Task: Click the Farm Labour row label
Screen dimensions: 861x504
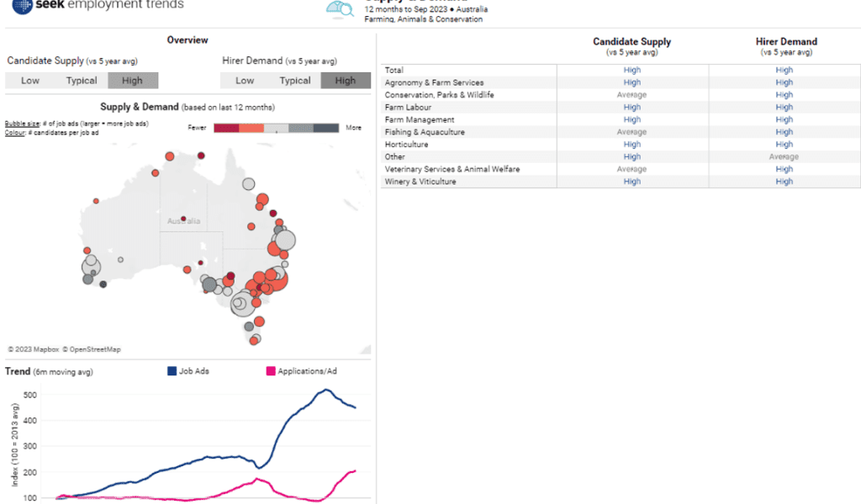Action: tap(408, 108)
